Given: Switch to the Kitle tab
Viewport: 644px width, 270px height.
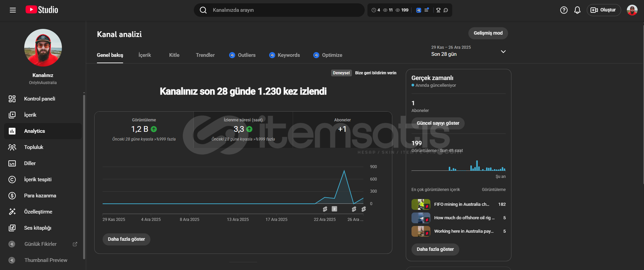Looking at the screenshot, I should [174, 55].
